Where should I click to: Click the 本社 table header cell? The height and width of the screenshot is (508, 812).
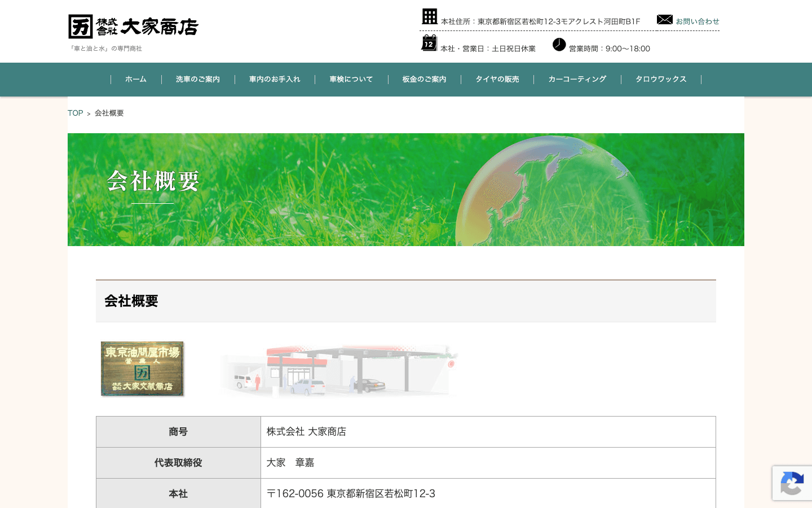coord(178,494)
